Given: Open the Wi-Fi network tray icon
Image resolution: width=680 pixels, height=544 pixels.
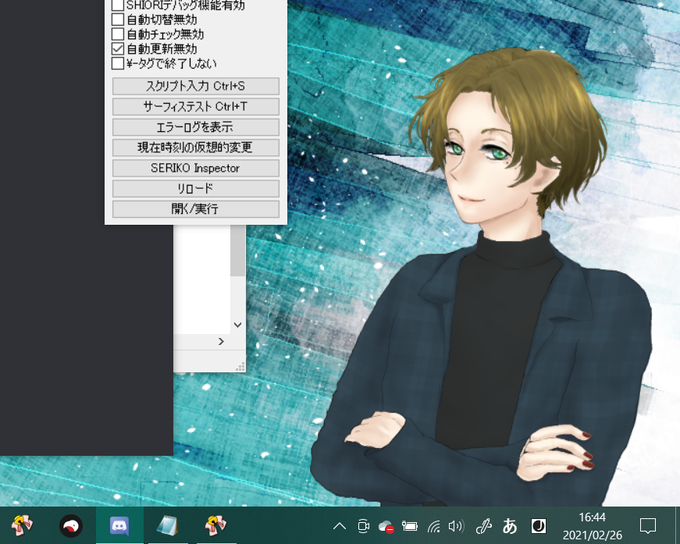Looking at the screenshot, I should click(434, 527).
